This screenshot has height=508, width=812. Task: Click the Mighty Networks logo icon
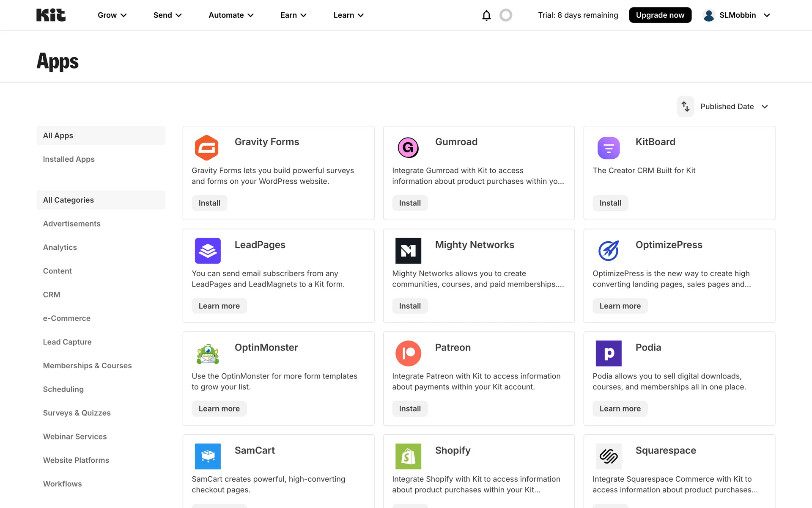pos(408,251)
